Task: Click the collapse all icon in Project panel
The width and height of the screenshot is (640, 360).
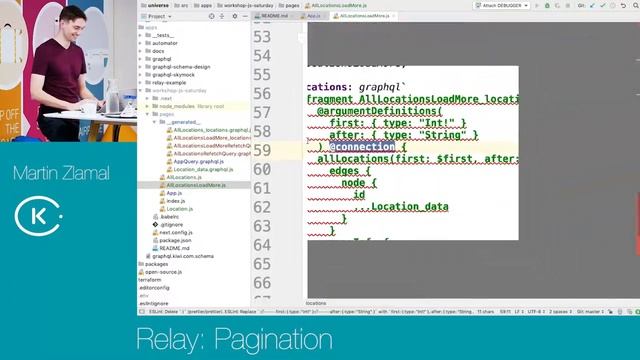Action: click(222, 16)
